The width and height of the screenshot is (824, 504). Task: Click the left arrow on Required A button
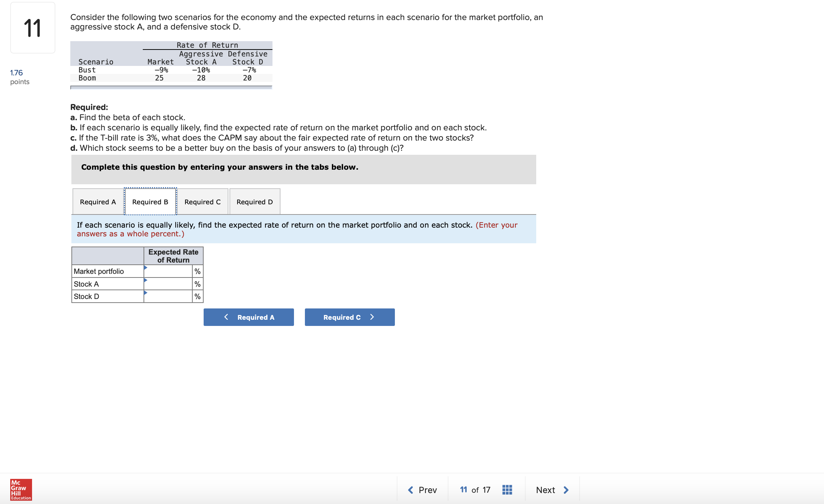pyautogui.click(x=226, y=317)
